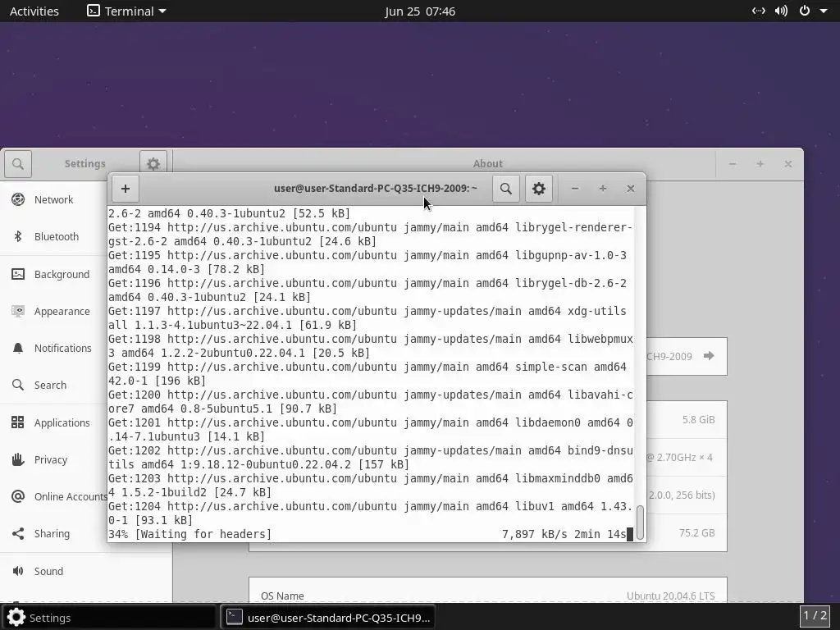This screenshot has width=840, height=630.
Task: Click the Get:1204 libuv1 terminal line
Action: tap(371, 514)
